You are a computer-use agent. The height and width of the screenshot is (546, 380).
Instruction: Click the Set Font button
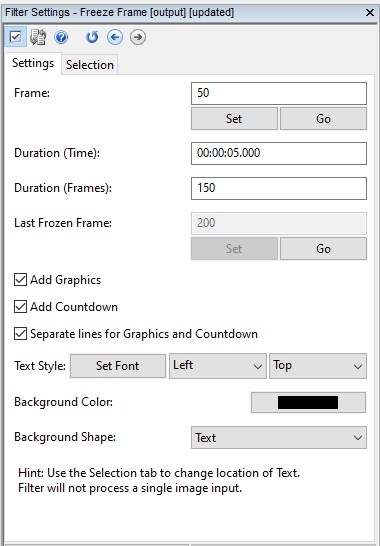coord(118,366)
